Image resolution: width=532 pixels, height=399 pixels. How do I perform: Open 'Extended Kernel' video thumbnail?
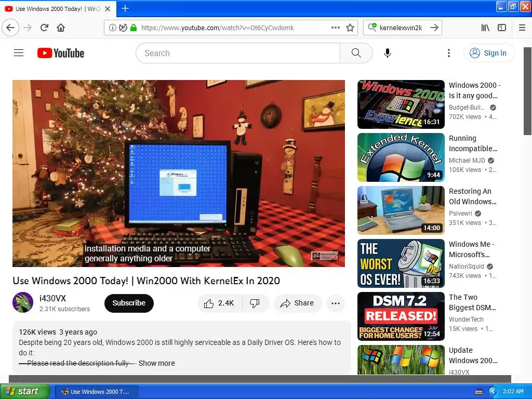tap(401, 157)
